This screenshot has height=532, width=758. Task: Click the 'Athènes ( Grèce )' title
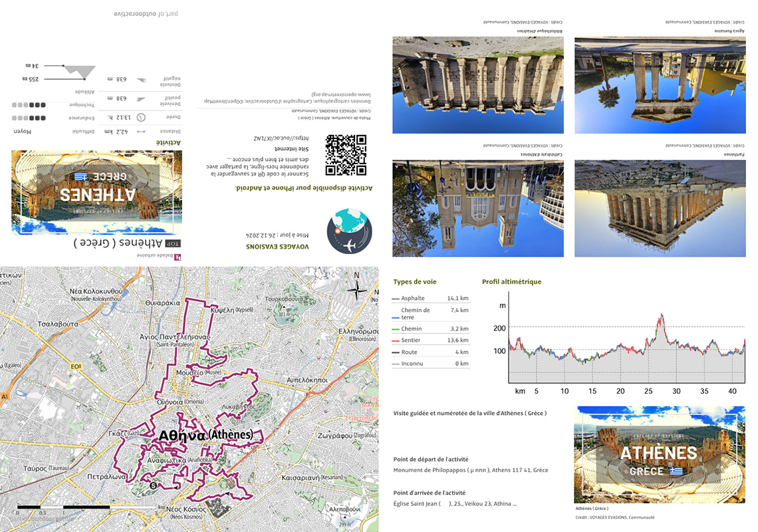tap(118, 242)
